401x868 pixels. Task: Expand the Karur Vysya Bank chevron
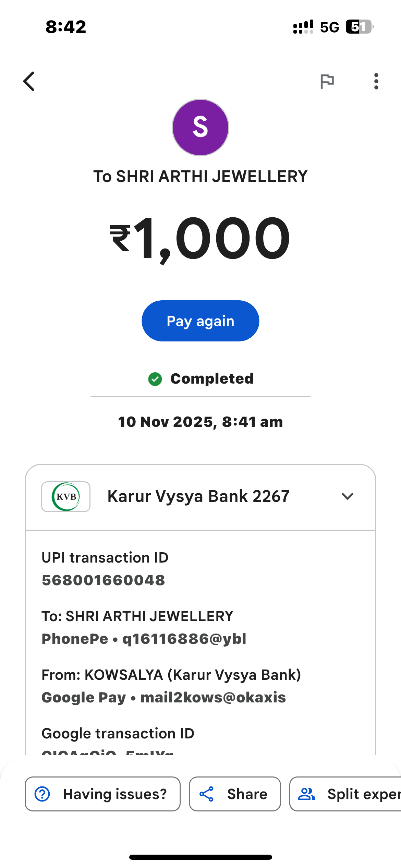point(347,496)
